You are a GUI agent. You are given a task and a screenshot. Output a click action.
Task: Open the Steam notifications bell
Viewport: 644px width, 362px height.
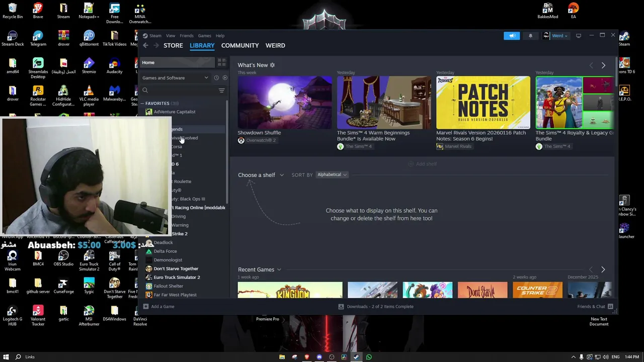pyautogui.click(x=530, y=36)
